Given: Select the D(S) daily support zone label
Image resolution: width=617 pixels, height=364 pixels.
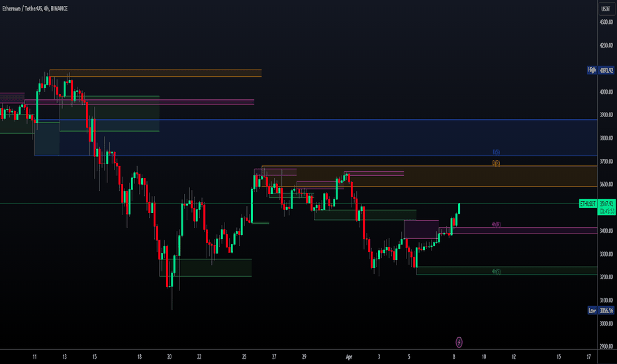Looking at the screenshot, I should click(497, 152).
